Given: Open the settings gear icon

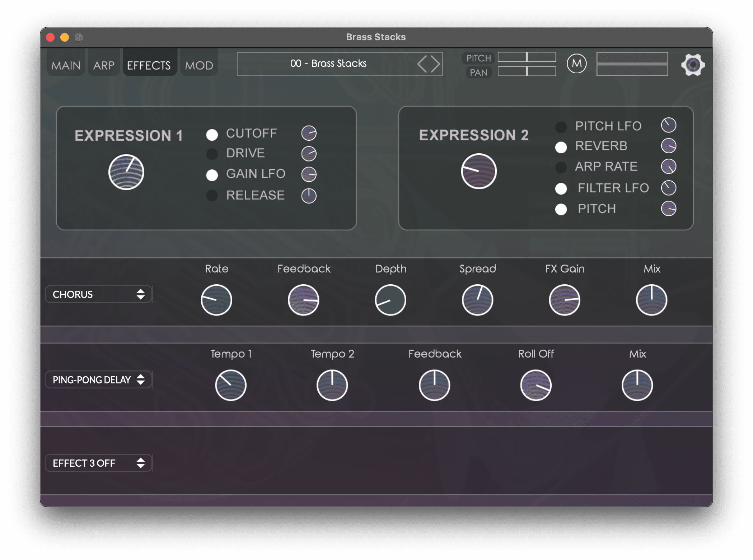Looking at the screenshot, I should [x=693, y=65].
